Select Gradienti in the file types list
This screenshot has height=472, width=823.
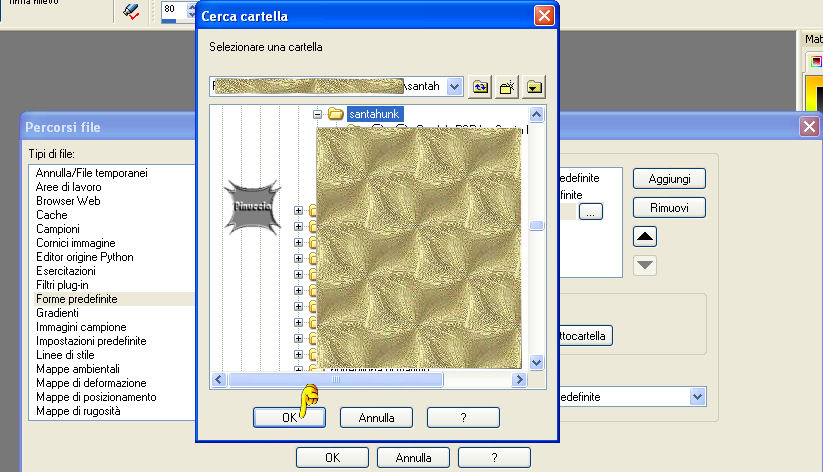click(57, 313)
